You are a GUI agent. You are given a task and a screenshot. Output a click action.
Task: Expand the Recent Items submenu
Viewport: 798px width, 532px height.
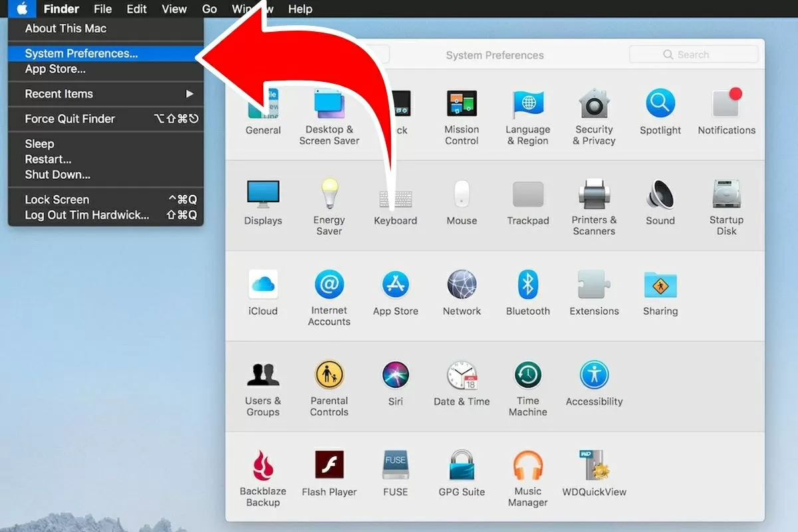(60, 94)
